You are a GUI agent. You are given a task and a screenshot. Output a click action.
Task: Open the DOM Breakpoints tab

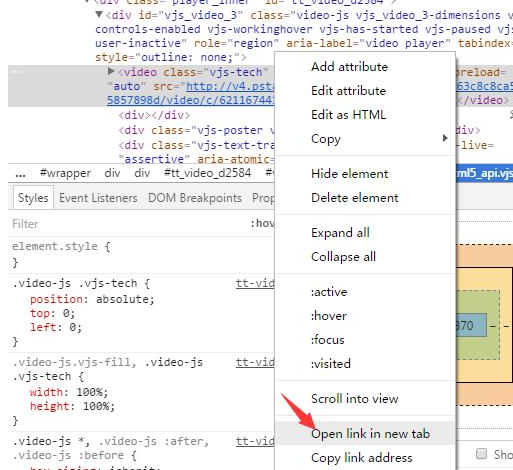pyautogui.click(x=195, y=198)
